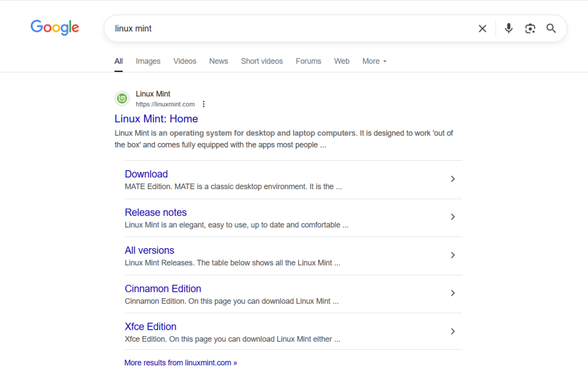Click chevron arrow on All versions row

pos(452,255)
